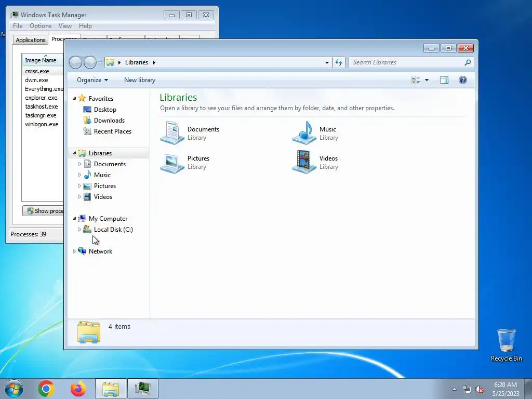Screen dimensions: 532x399
Task: Open Task Manager File menu
Action: pos(18,26)
